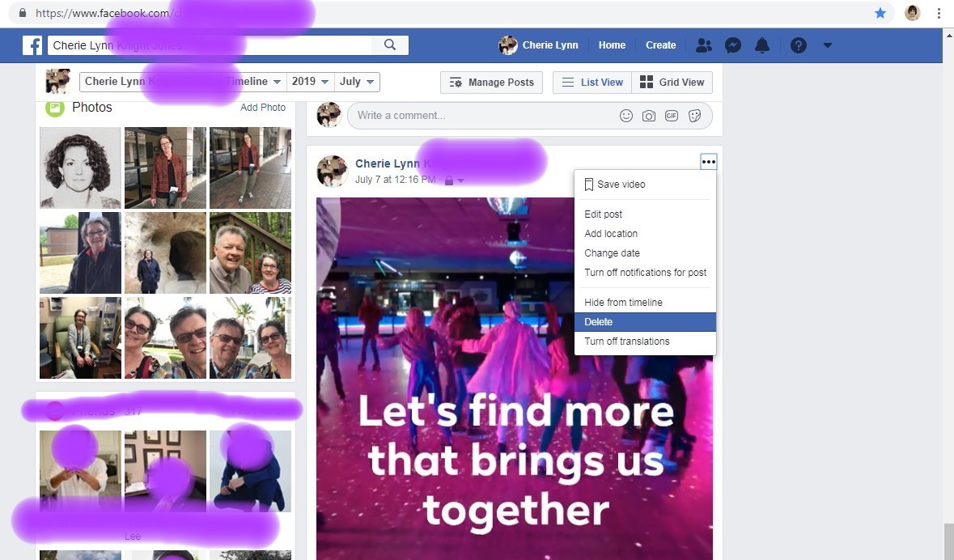The height and width of the screenshot is (560, 954).
Task: Open the Quick Help question icon
Action: pos(799,45)
